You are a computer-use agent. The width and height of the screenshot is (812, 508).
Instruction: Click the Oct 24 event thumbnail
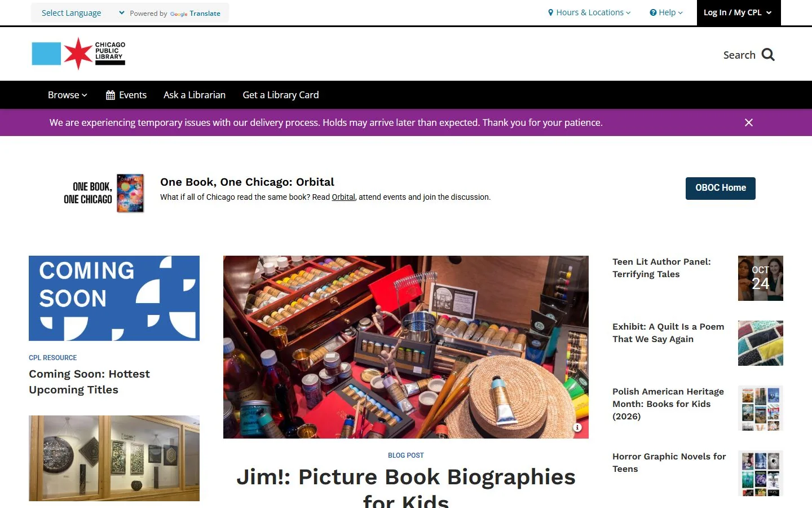coord(761,278)
